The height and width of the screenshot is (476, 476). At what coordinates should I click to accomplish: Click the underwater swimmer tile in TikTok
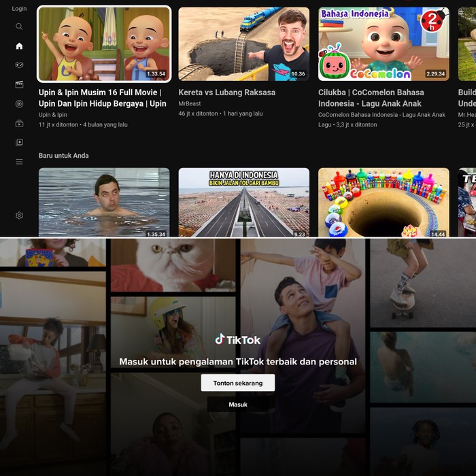coord(423,367)
